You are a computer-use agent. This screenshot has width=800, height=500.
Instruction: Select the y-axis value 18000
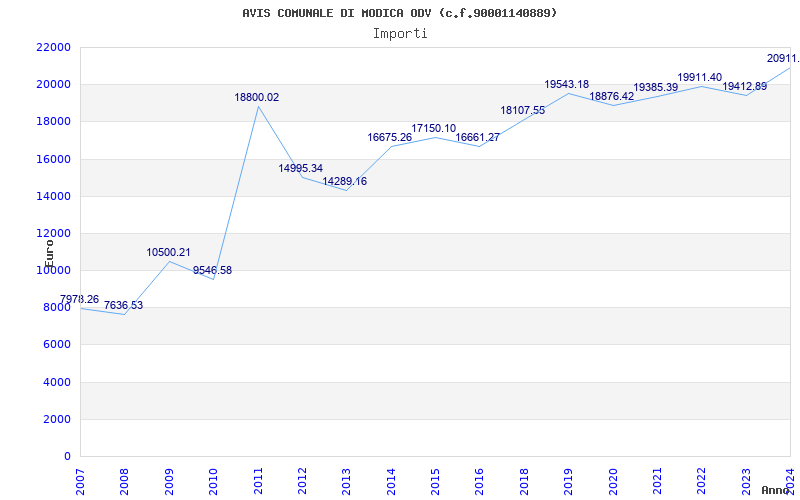click(53, 122)
